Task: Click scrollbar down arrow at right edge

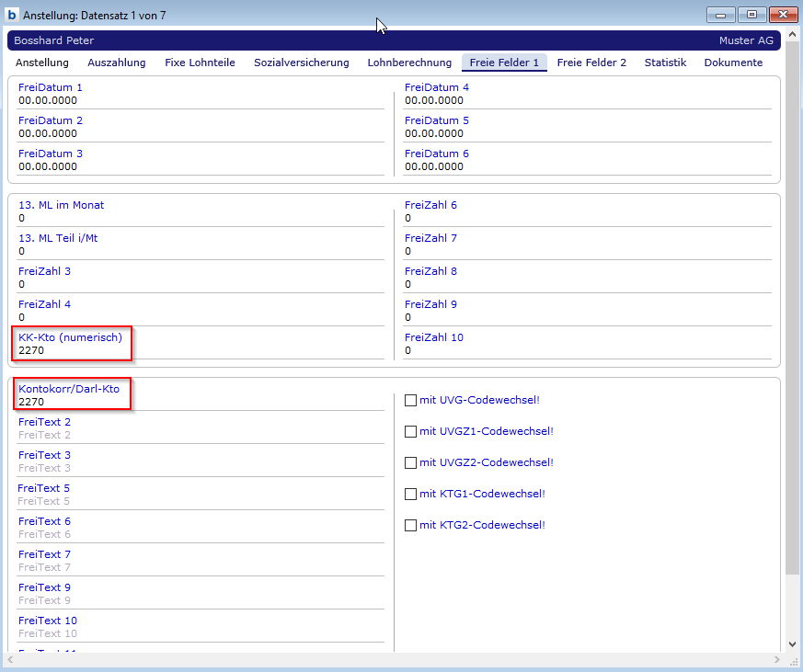Action: click(792, 644)
